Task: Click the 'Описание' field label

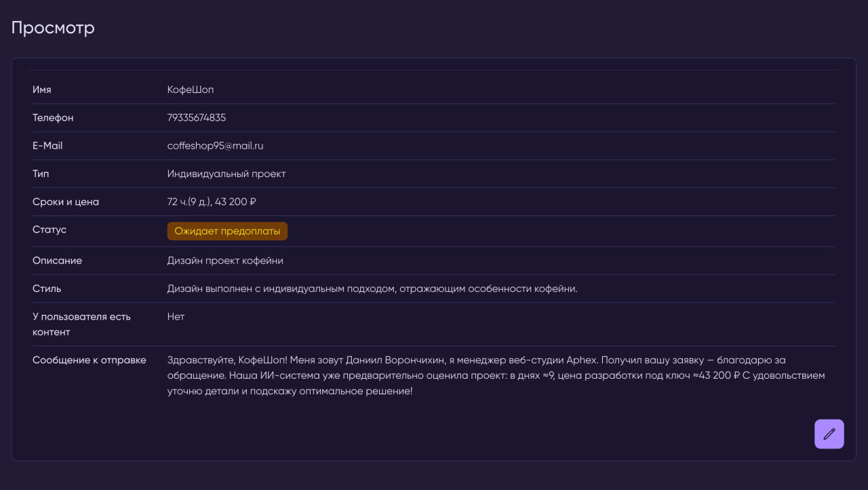Action: click(x=57, y=261)
